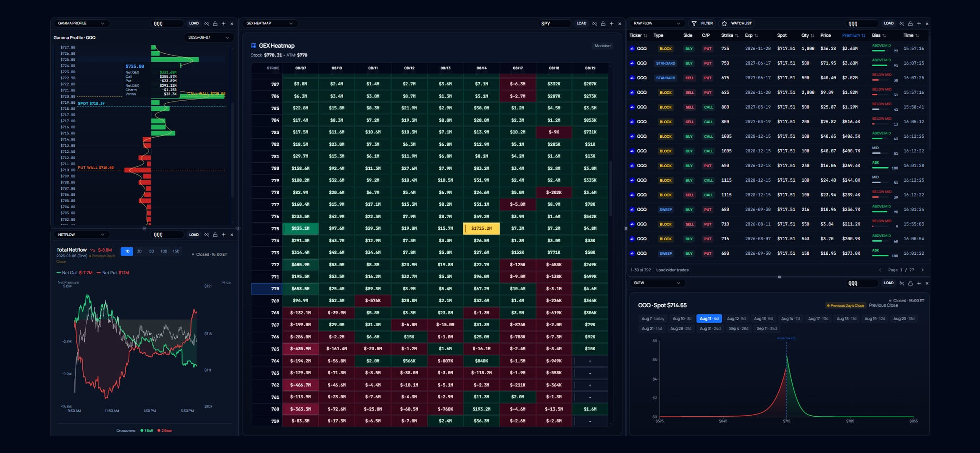The image size is (980, 453).
Task: Go to previous page of raw flow
Action: pyautogui.click(x=880, y=270)
